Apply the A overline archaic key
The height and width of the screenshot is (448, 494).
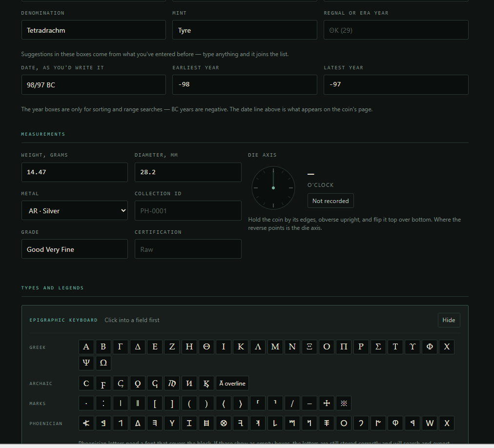(232, 384)
